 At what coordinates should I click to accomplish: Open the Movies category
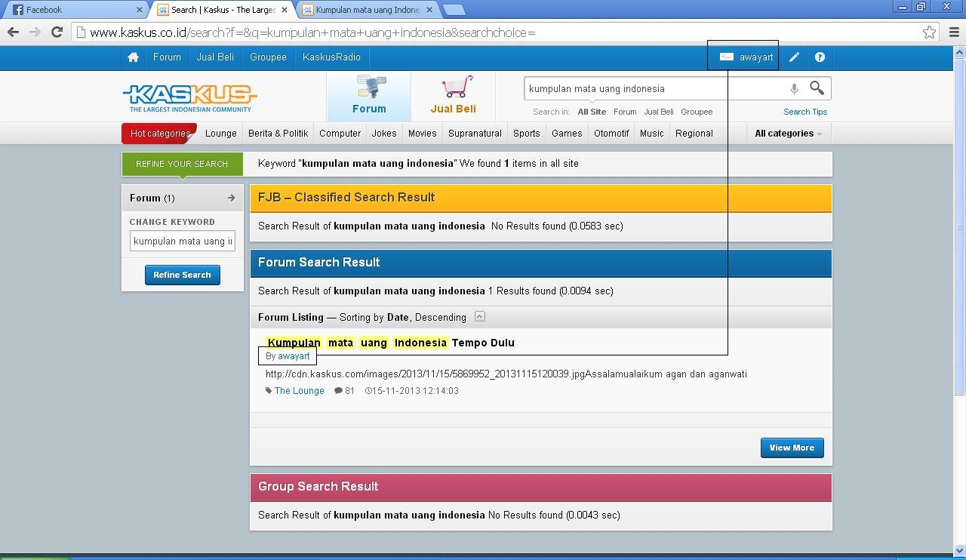click(x=422, y=134)
